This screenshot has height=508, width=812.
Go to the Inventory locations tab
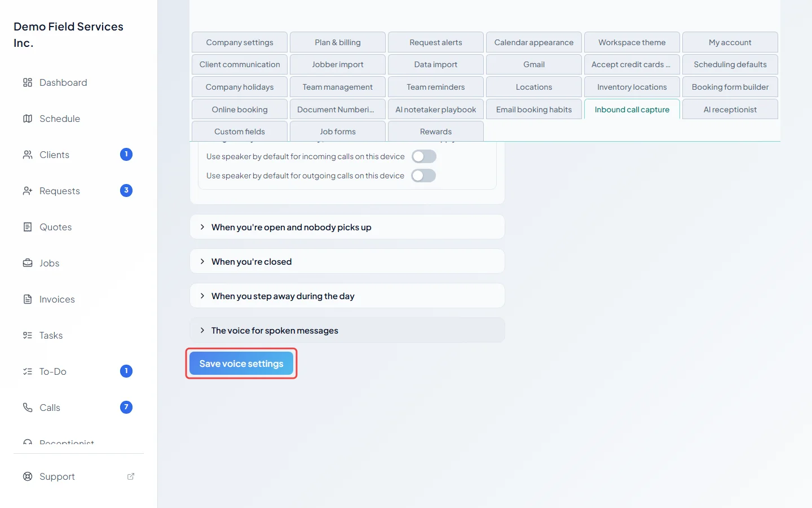[632, 87]
